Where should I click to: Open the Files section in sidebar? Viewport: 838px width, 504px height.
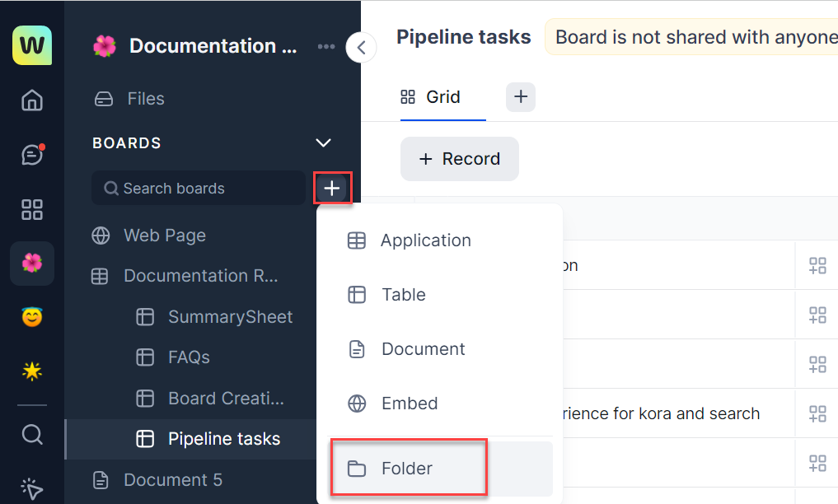[145, 99]
